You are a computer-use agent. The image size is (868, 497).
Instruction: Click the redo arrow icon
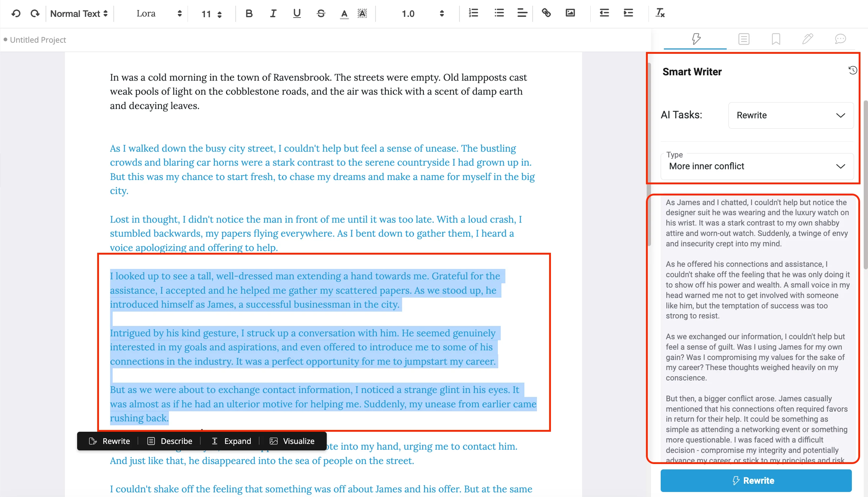click(35, 14)
